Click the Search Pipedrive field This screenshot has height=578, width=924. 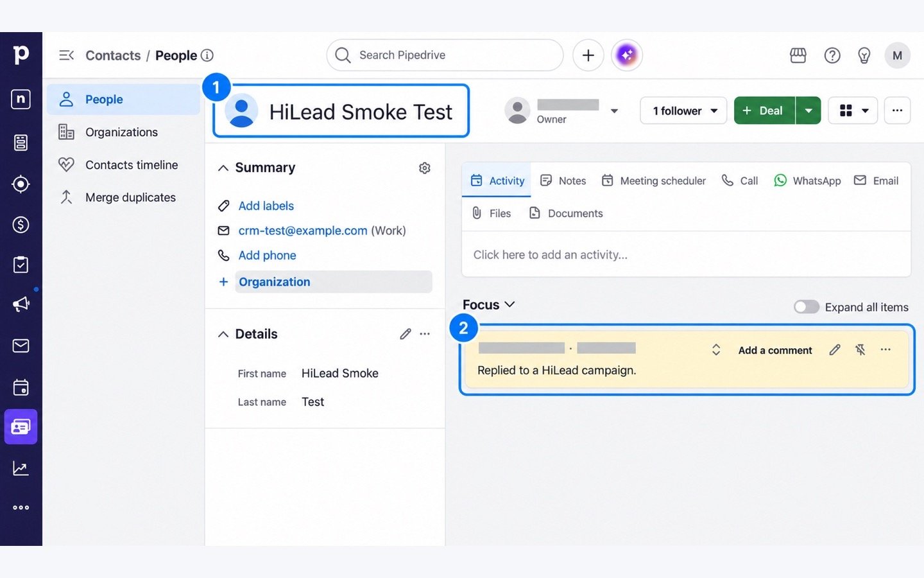click(445, 55)
